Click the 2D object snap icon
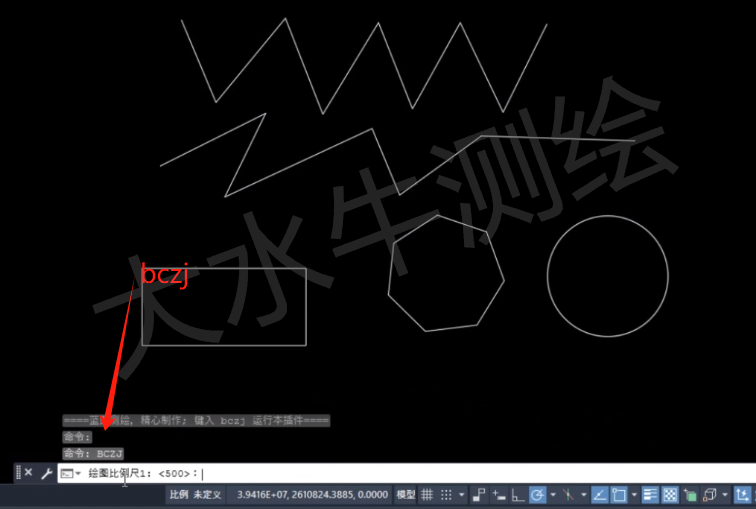Image resolution: width=756 pixels, height=509 pixels. (x=619, y=494)
